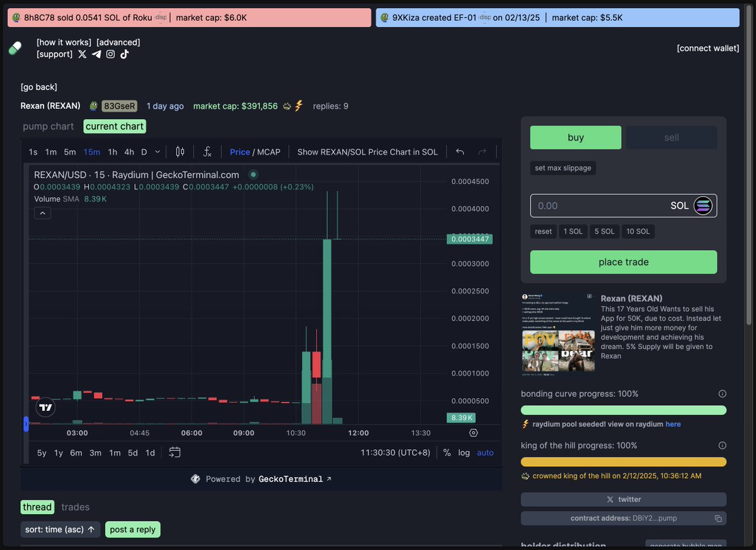The height and width of the screenshot is (550, 756).
Task: Toggle percent scale on chart
Action: [447, 452]
